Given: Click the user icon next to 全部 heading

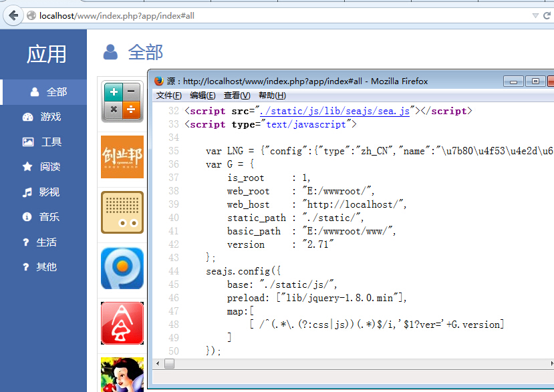Looking at the screenshot, I should point(110,52).
